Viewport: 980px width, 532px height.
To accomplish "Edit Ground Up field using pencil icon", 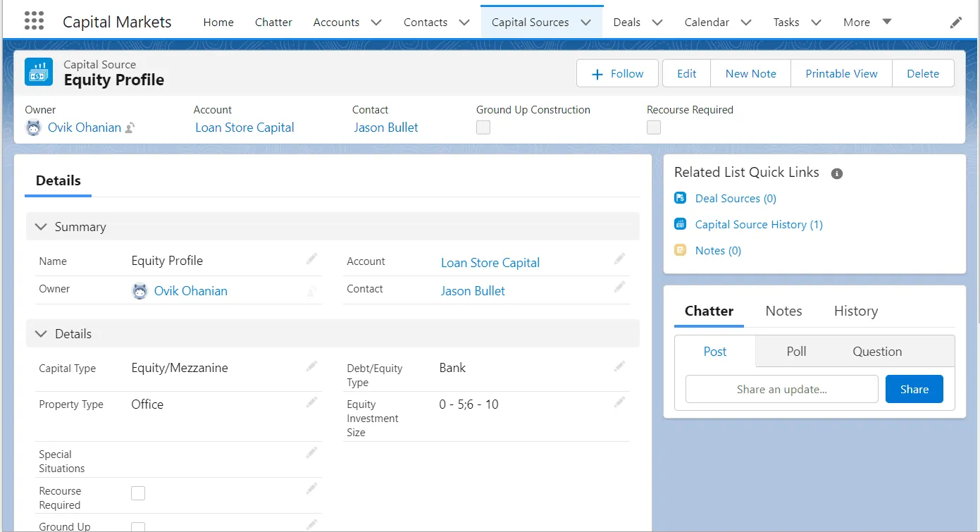I will click(x=311, y=524).
